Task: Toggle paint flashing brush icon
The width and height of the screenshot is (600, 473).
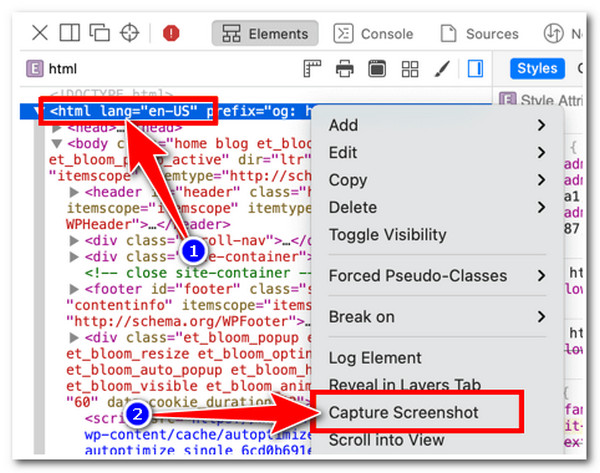Action: pyautogui.click(x=442, y=69)
